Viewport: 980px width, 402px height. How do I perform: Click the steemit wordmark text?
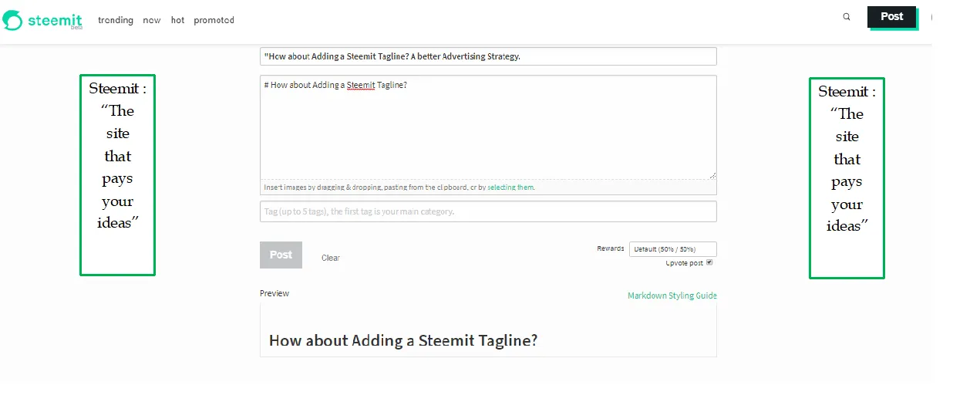(55, 20)
